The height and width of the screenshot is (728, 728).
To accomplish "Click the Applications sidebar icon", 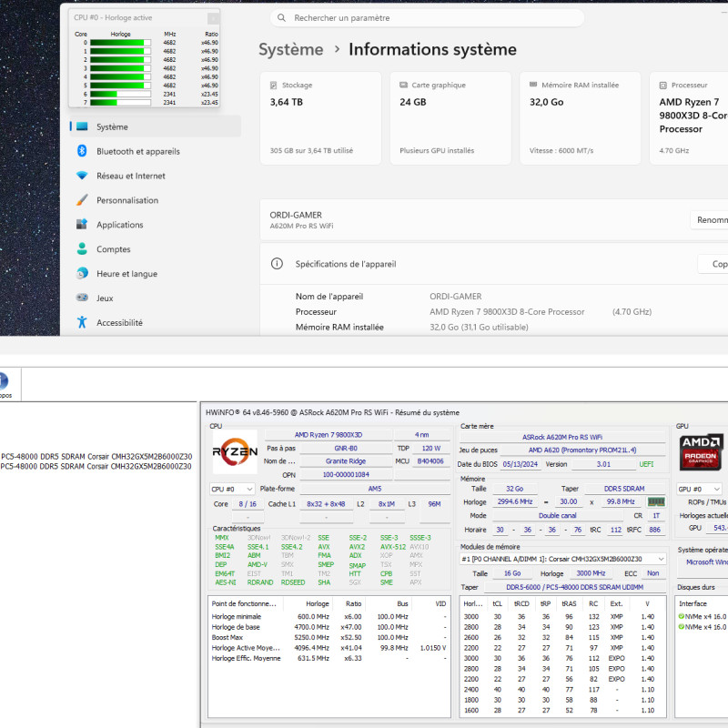I will point(82,225).
